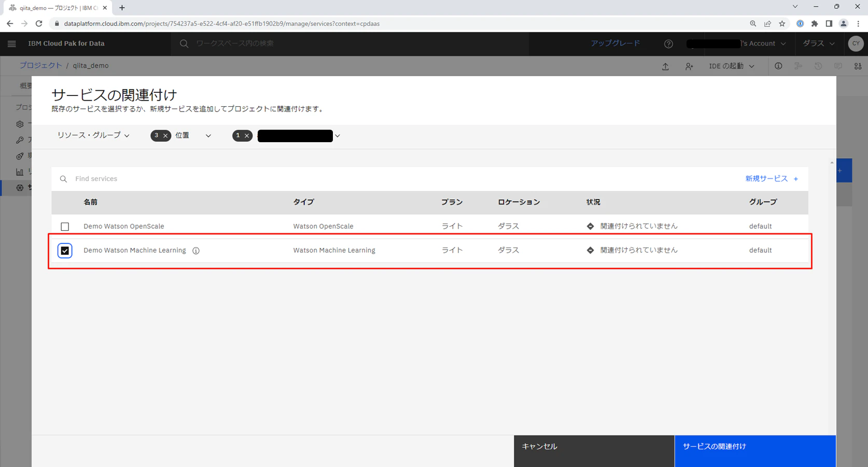This screenshot has height=467, width=868.
Task: Click the project comments icon
Action: [838, 66]
